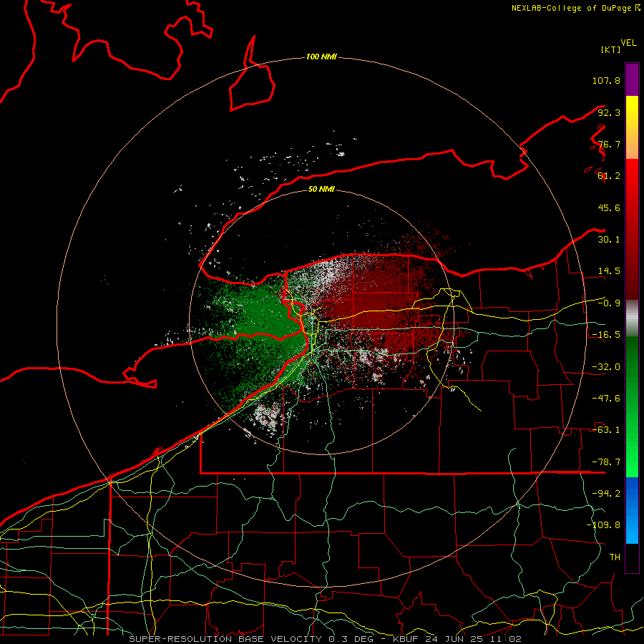This screenshot has height=644, width=644.
Task: Pick the purple segment of the color bar
Action: coord(632,79)
